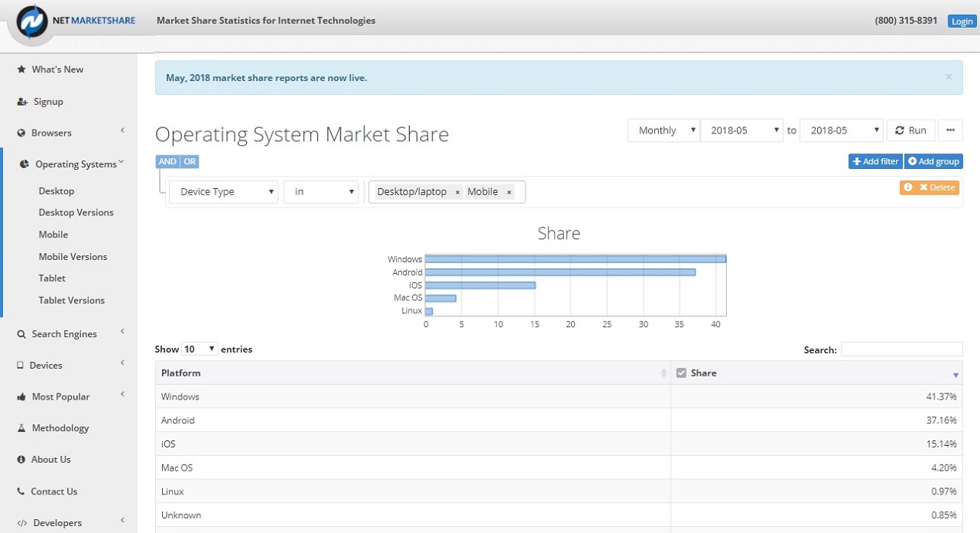Screen dimensions: 980x533
Task: Change the Show entries count dropdown
Action: tap(200, 349)
